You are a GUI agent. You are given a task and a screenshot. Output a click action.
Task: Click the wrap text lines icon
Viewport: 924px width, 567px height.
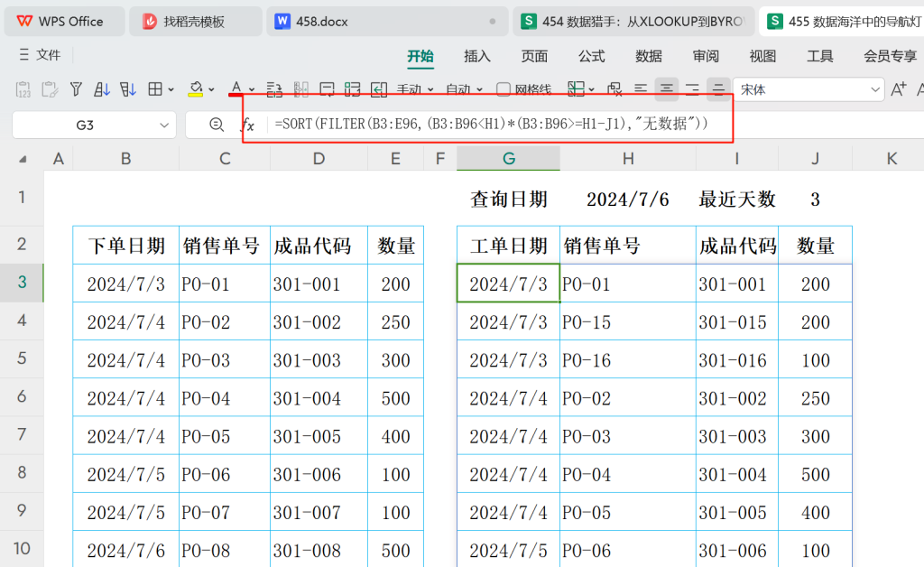(x=274, y=89)
